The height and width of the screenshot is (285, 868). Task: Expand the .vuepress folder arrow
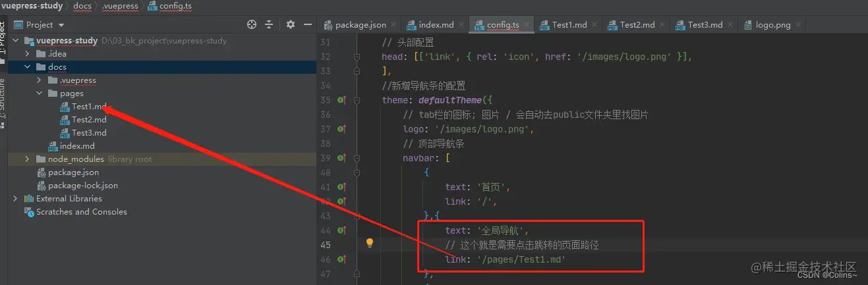tap(40, 80)
